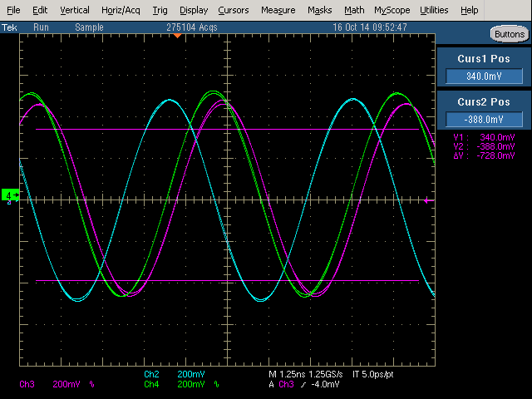The width and height of the screenshot is (532, 399).
Task: Open the Utilities menu
Action: click(x=434, y=10)
